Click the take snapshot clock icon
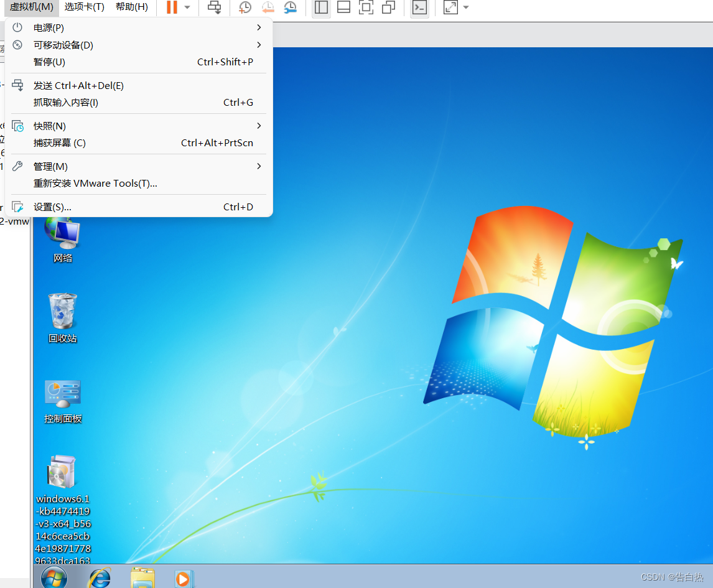 (245, 7)
